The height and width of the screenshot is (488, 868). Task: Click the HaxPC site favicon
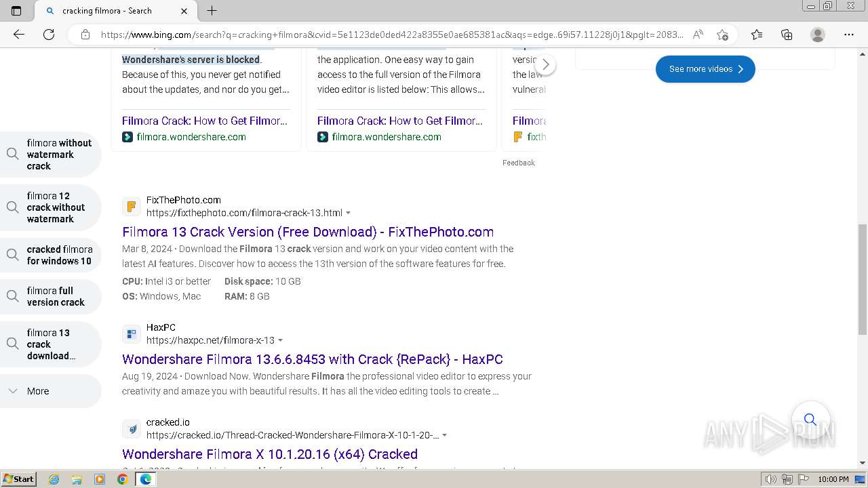pyautogui.click(x=132, y=334)
